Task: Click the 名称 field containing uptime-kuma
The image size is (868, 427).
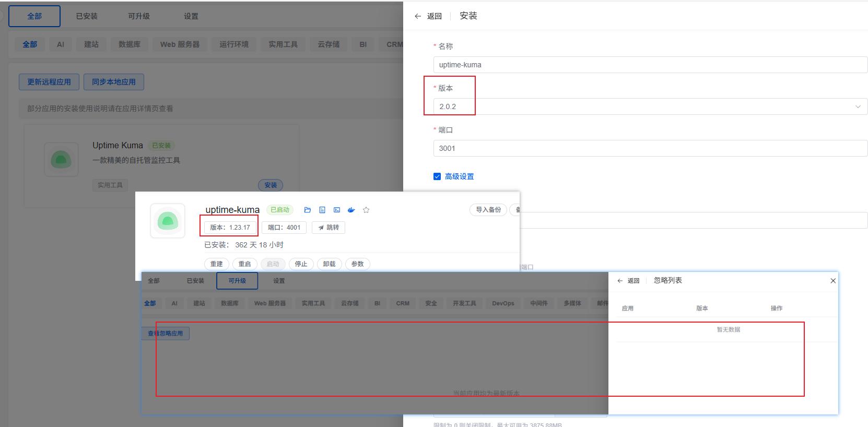Action: coord(650,65)
